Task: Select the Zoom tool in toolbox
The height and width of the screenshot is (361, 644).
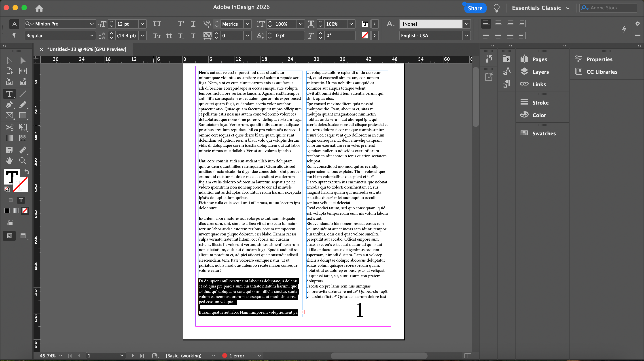Action: (23, 161)
